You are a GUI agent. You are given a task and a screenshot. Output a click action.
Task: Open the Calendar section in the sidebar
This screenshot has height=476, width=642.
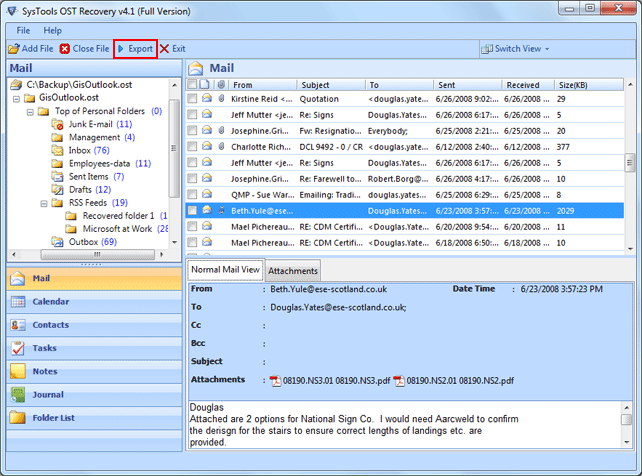(50, 302)
